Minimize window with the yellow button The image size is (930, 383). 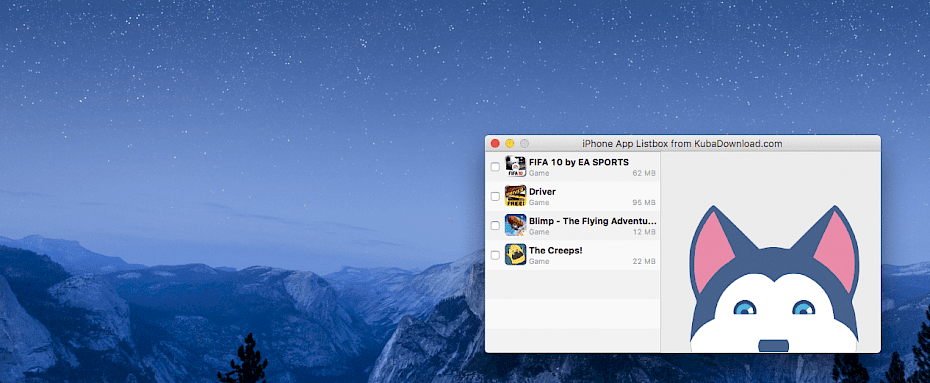click(509, 143)
